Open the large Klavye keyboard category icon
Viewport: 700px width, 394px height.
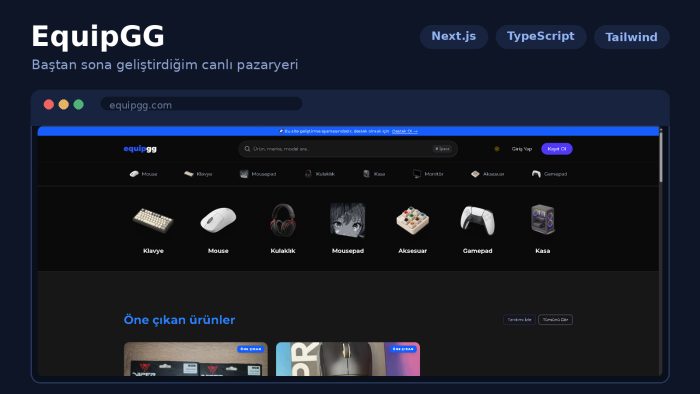coord(153,220)
